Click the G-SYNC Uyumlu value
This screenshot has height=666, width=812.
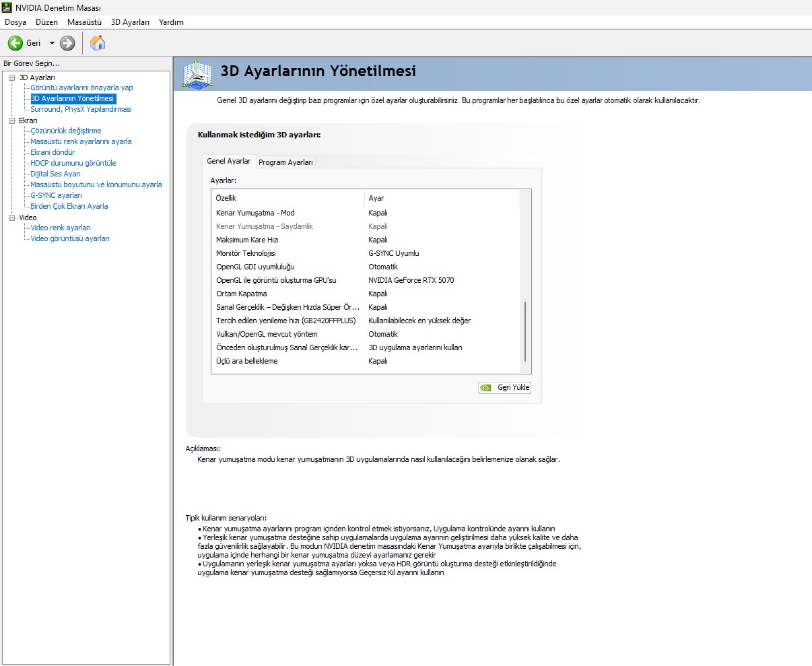point(394,253)
